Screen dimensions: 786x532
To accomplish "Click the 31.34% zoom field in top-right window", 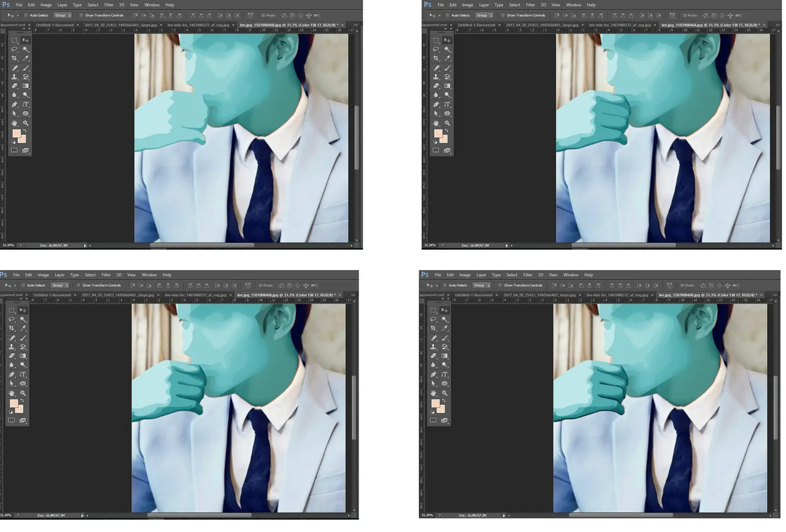I will click(429, 245).
